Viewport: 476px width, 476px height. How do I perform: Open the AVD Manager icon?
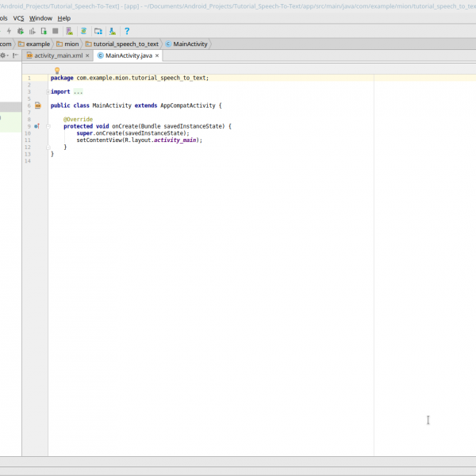[71, 31]
